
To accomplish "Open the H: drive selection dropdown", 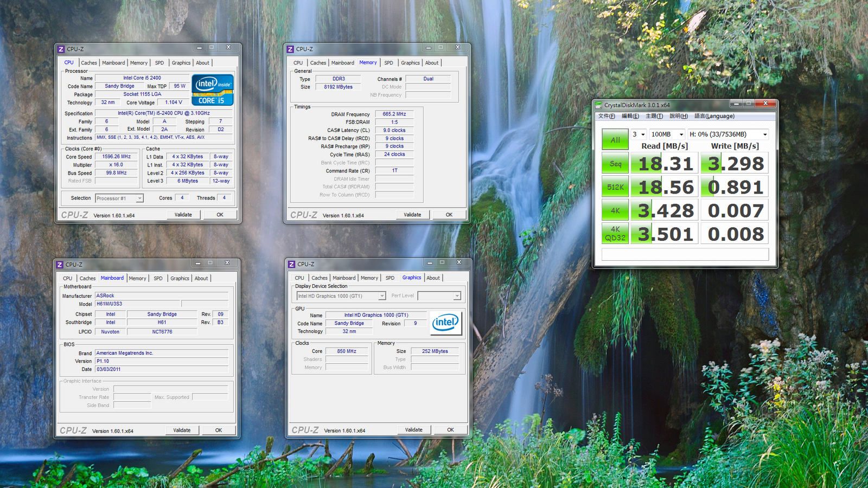I will (x=729, y=134).
